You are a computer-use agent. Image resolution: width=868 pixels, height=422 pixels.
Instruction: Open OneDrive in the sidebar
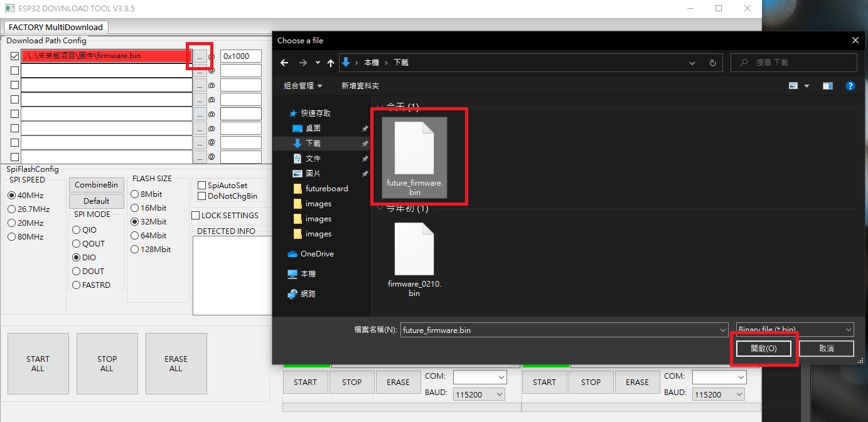316,254
